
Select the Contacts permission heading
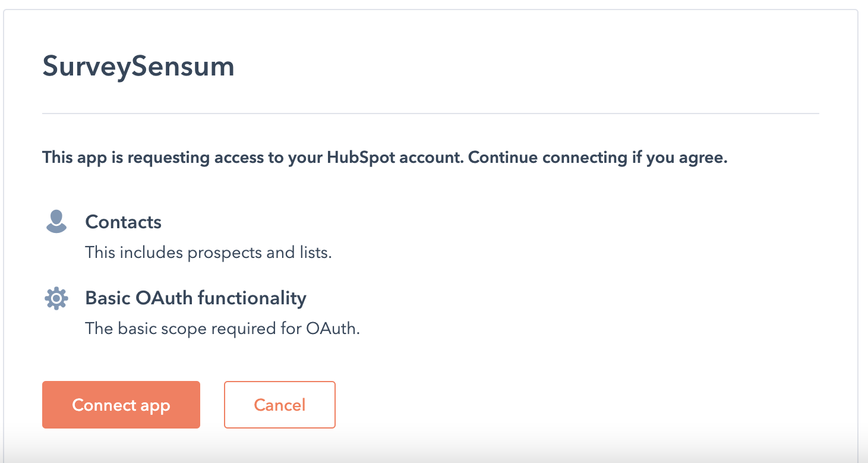pyautogui.click(x=124, y=222)
